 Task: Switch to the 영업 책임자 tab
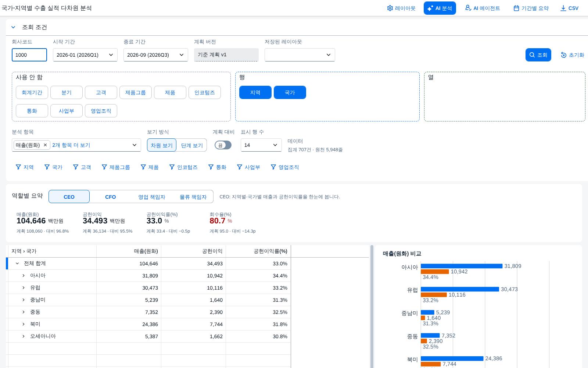click(152, 197)
